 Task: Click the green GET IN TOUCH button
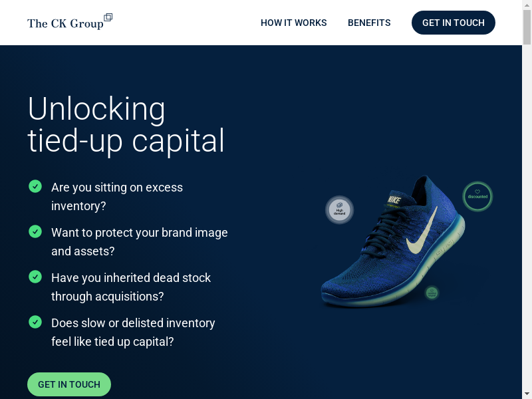(69, 384)
